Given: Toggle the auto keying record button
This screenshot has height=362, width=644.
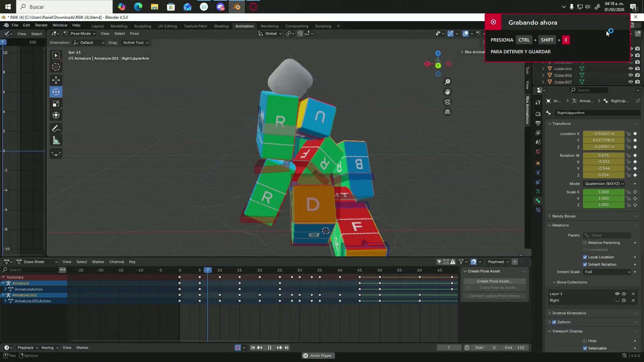Looking at the screenshot, I should [x=238, y=348].
